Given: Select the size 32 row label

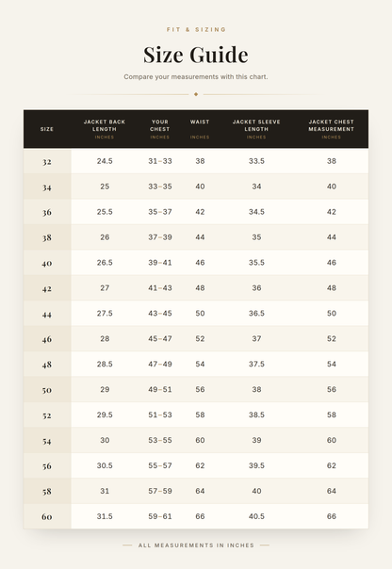Looking at the screenshot, I should point(47,161).
